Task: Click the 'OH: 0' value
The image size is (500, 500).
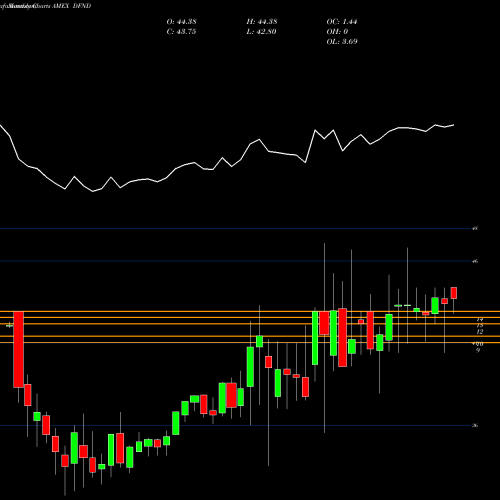Action: pyautogui.click(x=337, y=32)
